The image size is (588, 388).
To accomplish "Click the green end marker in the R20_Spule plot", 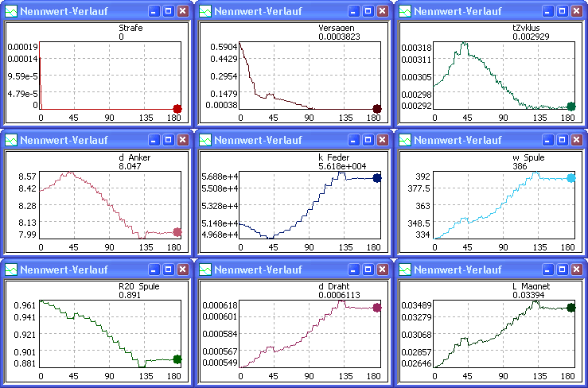I will [x=177, y=359].
